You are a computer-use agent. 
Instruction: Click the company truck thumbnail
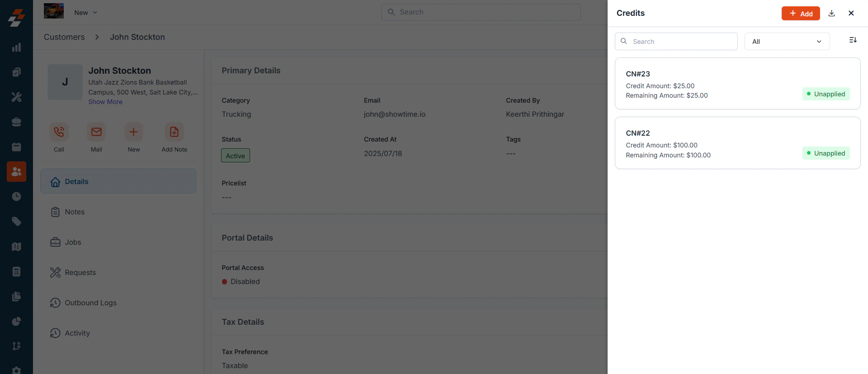point(54,11)
